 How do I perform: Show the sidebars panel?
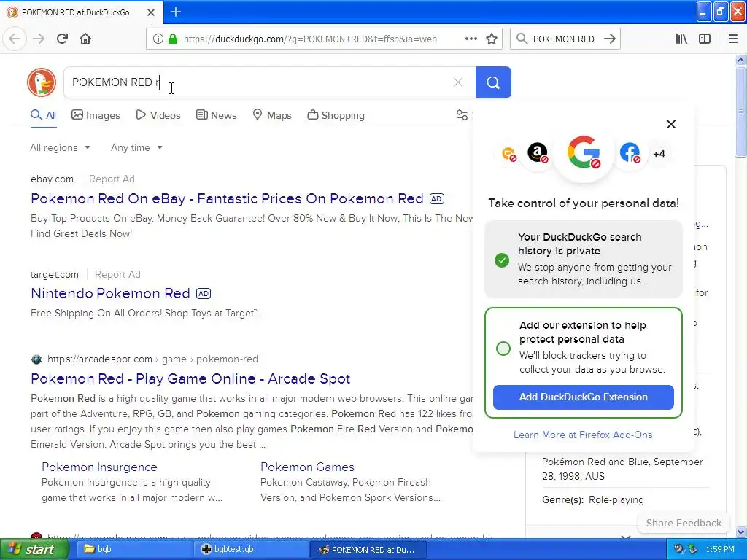[705, 39]
